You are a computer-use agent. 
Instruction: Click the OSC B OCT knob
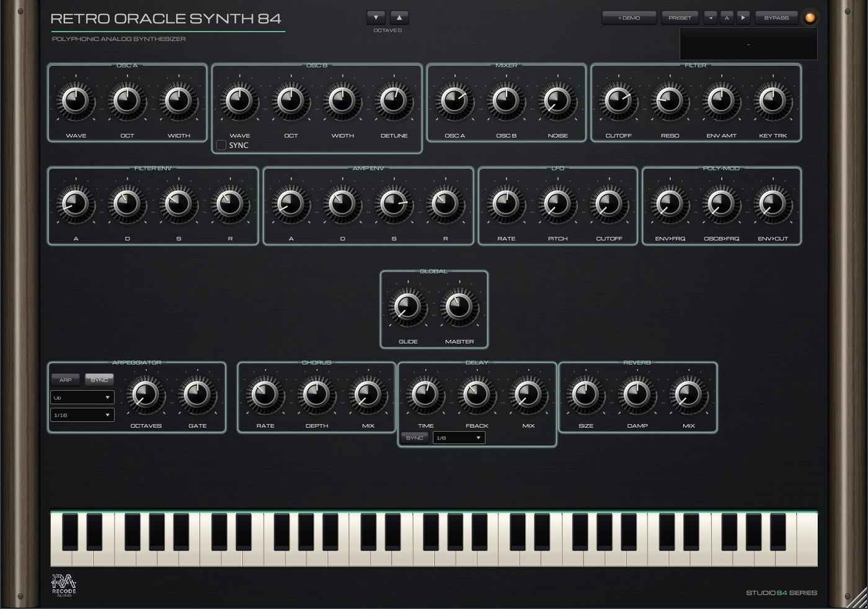[291, 101]
